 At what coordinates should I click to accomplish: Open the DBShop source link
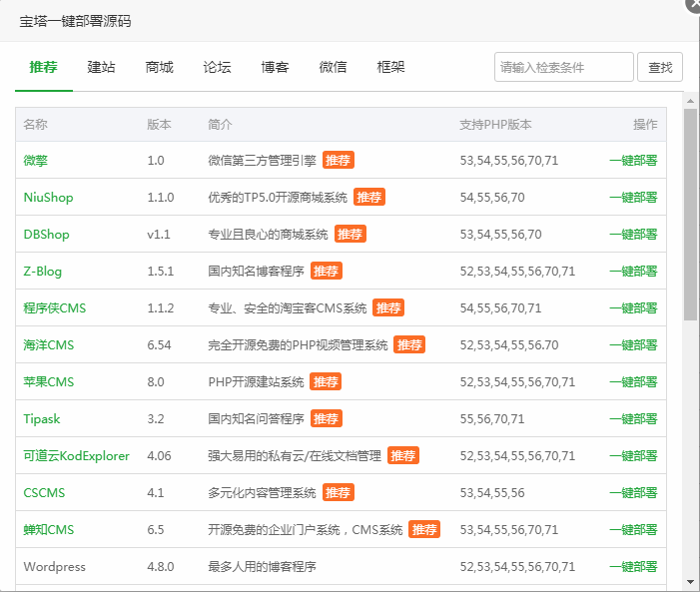(46, 235)
